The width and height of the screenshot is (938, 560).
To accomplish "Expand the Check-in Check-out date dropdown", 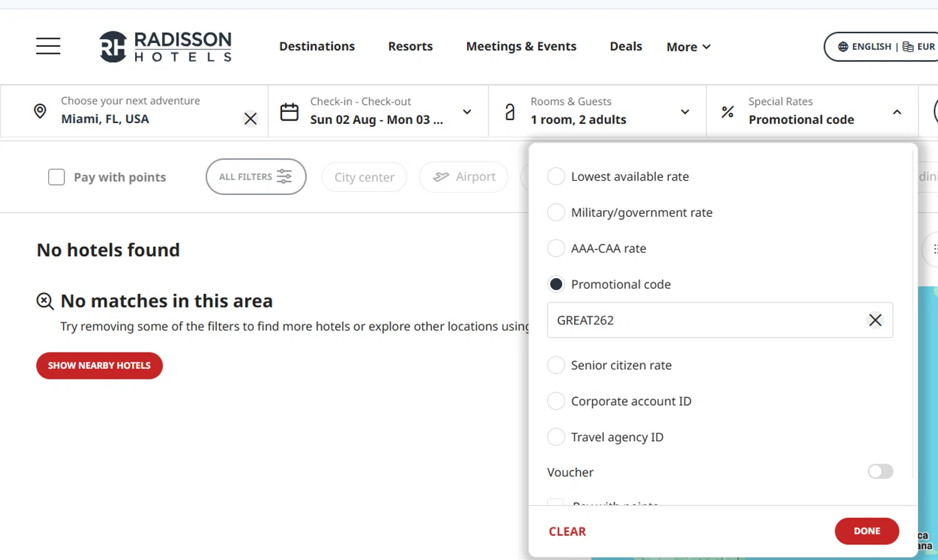I will (x=467, y=112).
